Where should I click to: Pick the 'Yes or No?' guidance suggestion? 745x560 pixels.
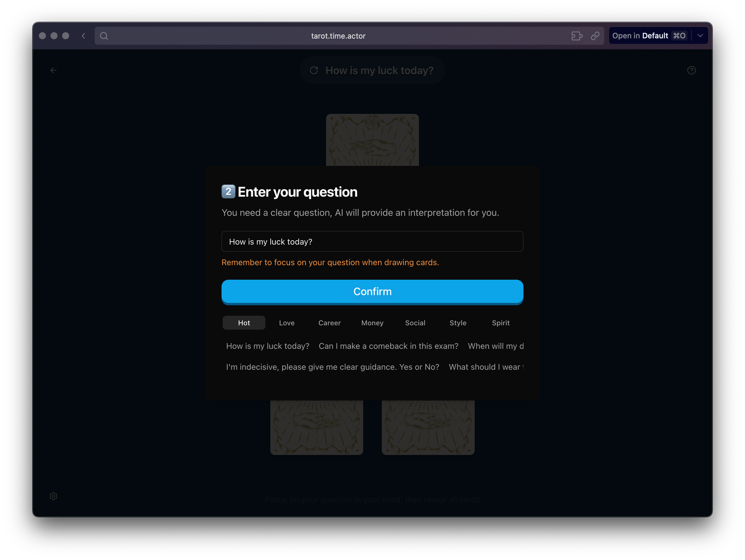point(332,367)
